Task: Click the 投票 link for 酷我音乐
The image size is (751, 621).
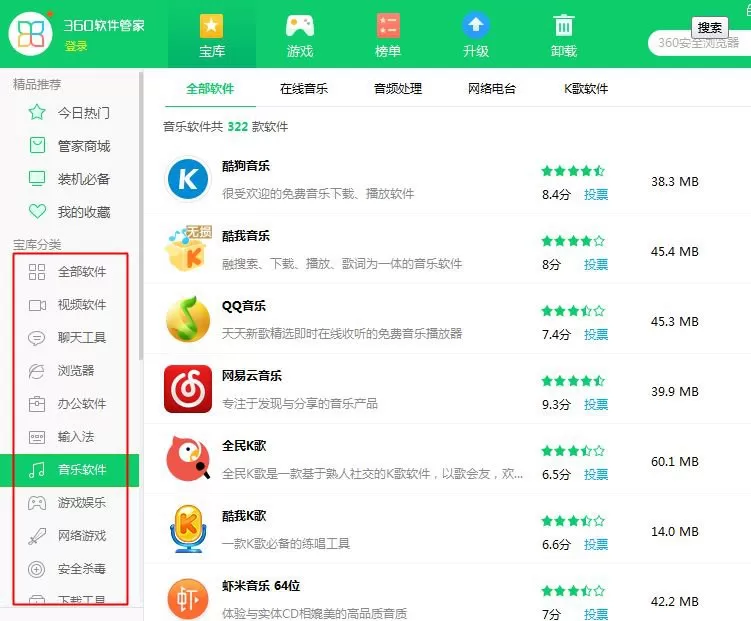Action: 596,264
